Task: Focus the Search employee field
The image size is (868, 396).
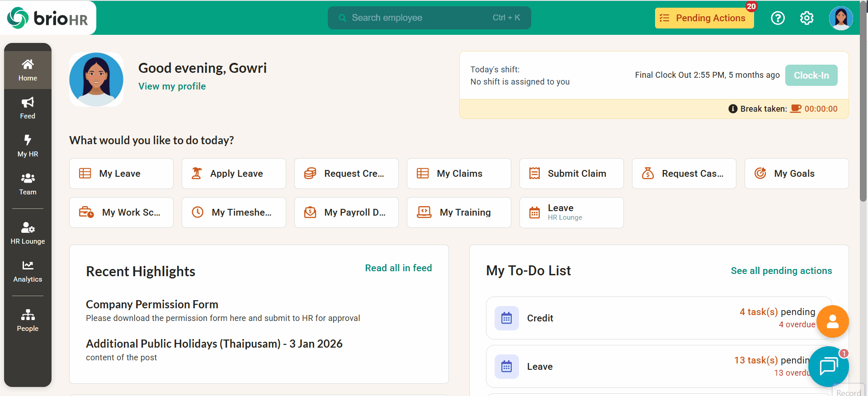Action: coord(429,18)
